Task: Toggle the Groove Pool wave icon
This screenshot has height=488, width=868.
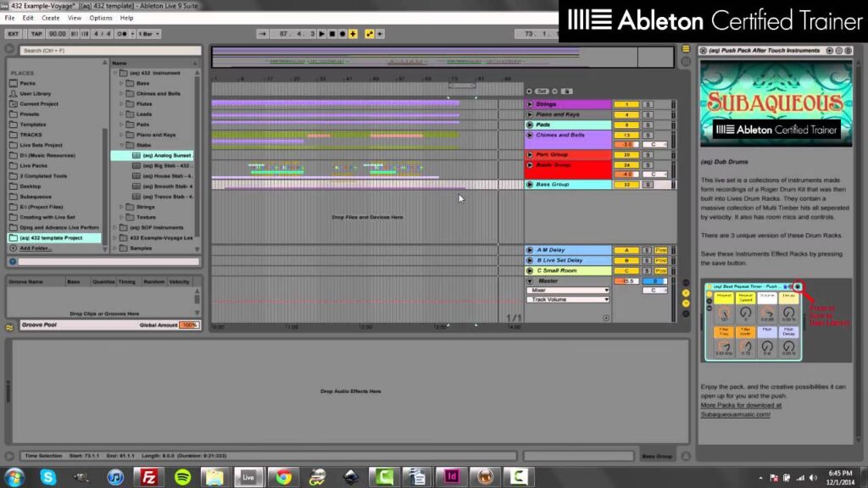Action: pos(9,326)
